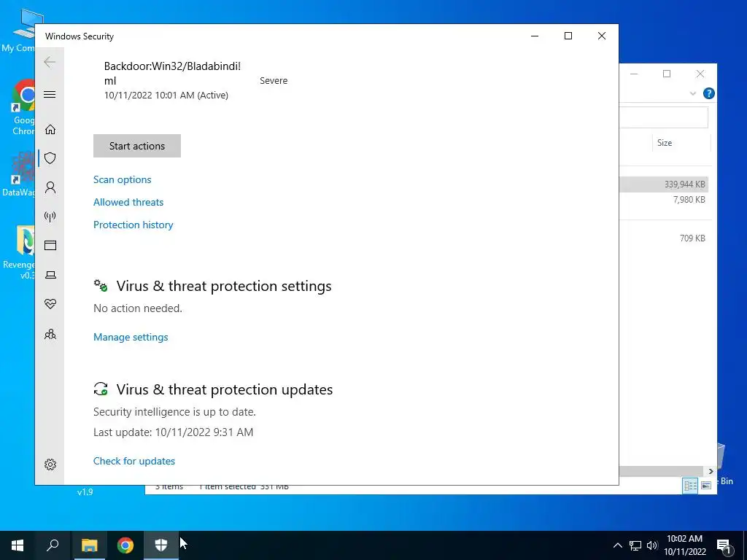Viewport: 747px width, 560px height.
Task: Go back using the arrow in Windows Security
Action: coord(50,62)
